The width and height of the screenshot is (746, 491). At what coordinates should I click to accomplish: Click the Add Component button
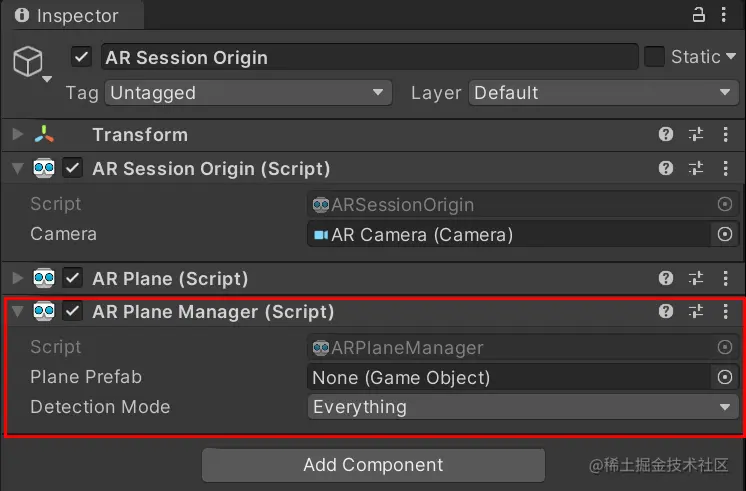tap(373, 465)
